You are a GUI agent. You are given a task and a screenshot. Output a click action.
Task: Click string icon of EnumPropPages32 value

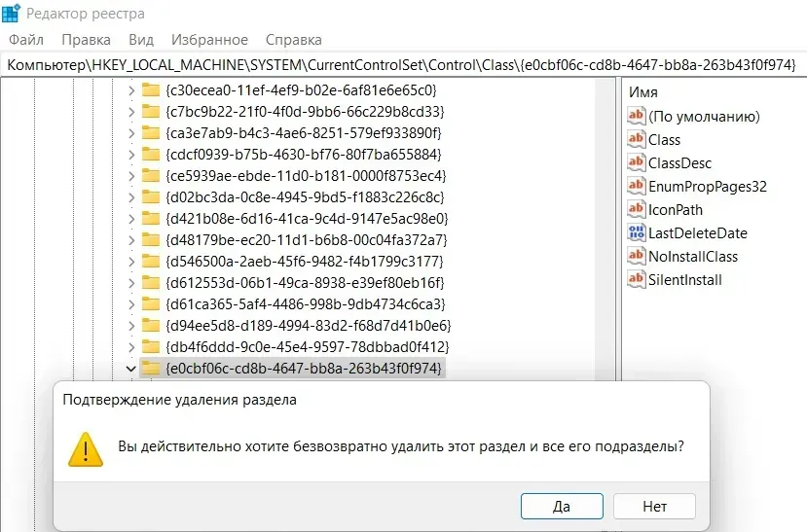(x=636, y=186)
